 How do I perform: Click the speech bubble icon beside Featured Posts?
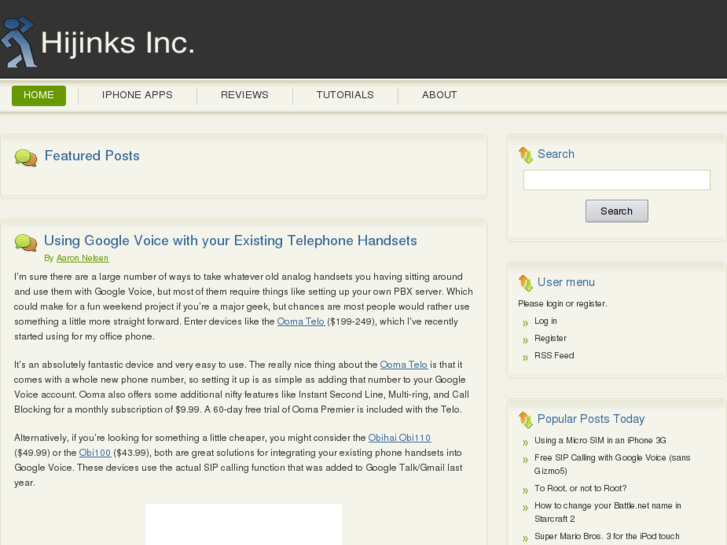coord(26,158)
